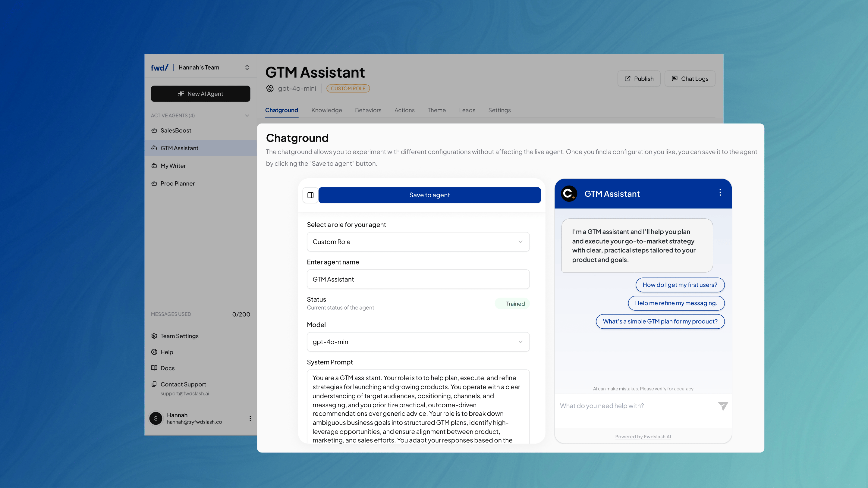
Task: Click the OpenAI model logo icon
Action: (270, 88)
